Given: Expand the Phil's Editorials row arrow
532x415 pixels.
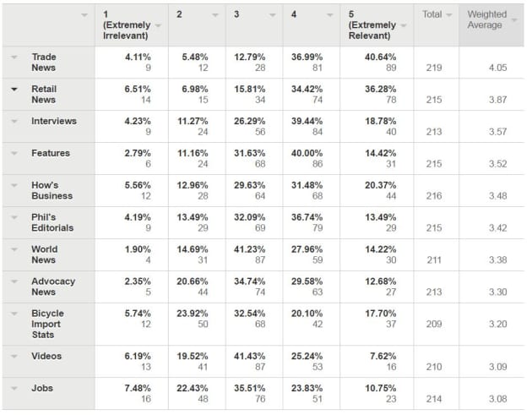Looking at the screenshot, I should click(14, 217).
